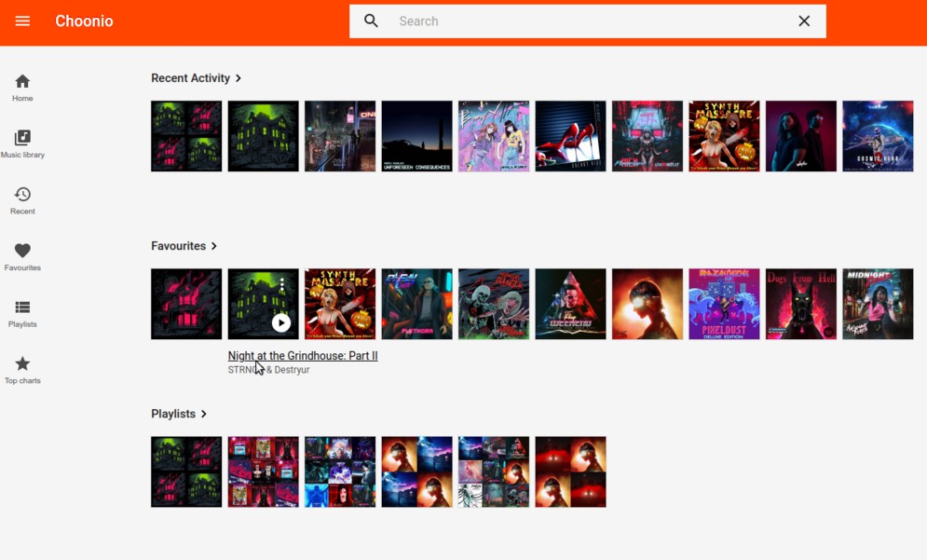Play the hovered Night at the Grindhouse album
The width and height of the screenshot is (927, 560).
coord(281,322)
